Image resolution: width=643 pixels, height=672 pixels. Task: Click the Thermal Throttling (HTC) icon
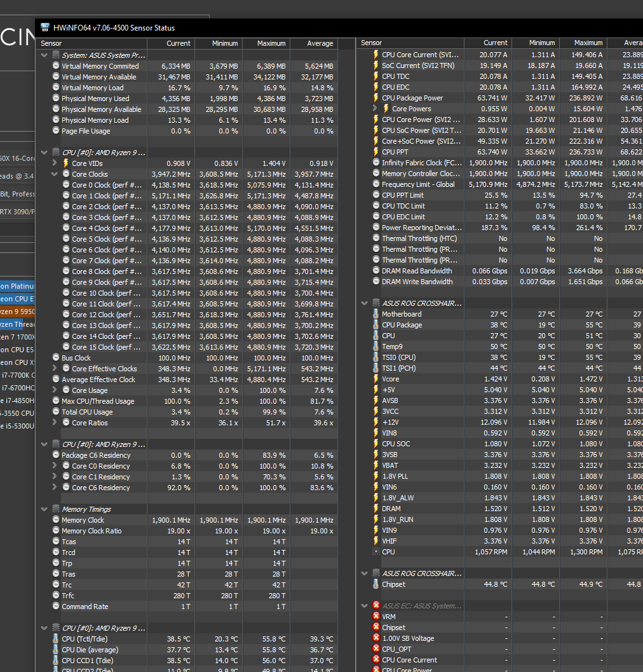point(376,238)
